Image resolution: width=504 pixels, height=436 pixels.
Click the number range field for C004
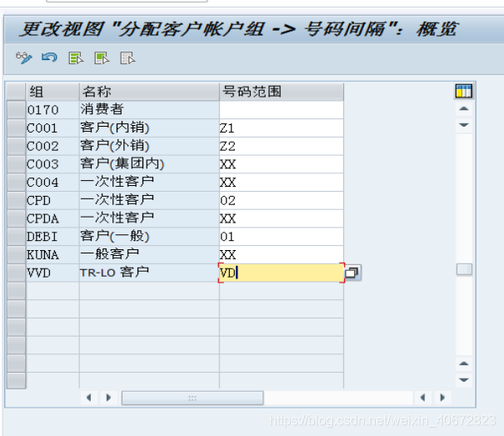282,182
